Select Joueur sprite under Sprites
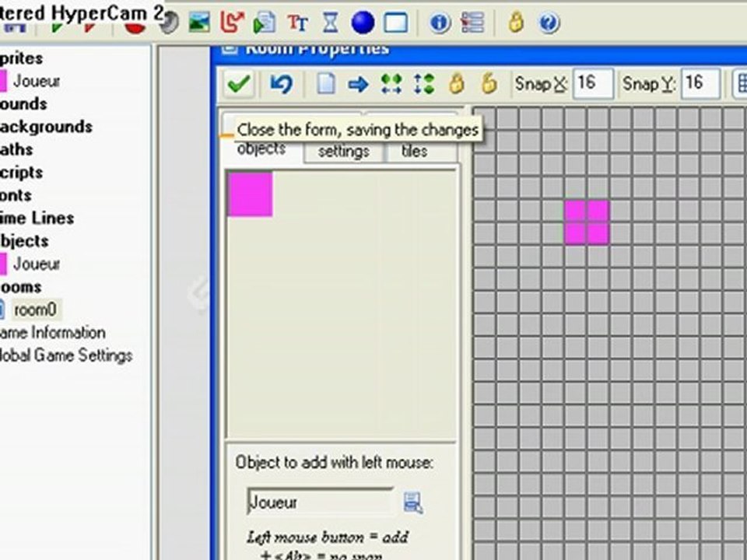This screenshot has height=560, width=747. (x=37, y=81)
